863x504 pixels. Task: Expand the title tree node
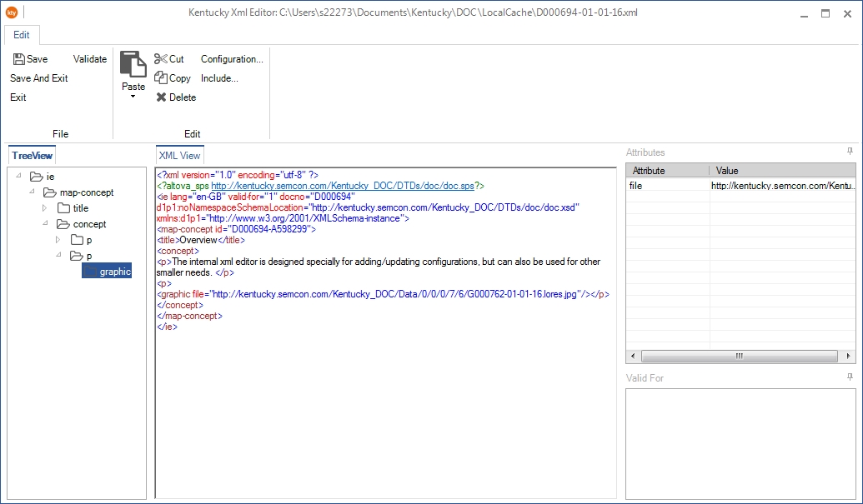click(45, 208)
